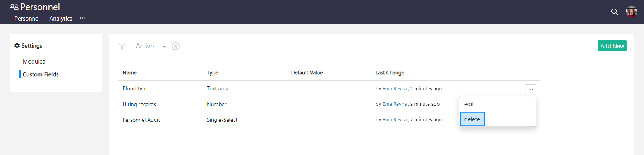This screenshot has height=155, width=644.
Task: Switch to the Personnel tab
Action: click(27, 18)
